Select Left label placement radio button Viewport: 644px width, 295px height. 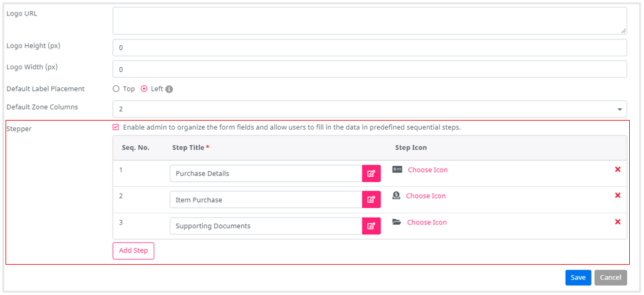tap(144, 89)
